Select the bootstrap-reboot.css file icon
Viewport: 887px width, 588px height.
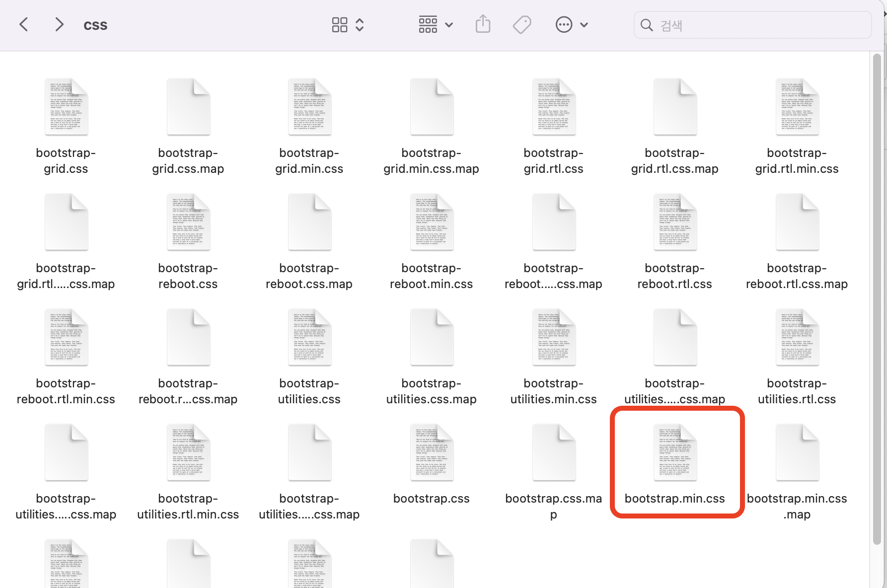point(188,222)
